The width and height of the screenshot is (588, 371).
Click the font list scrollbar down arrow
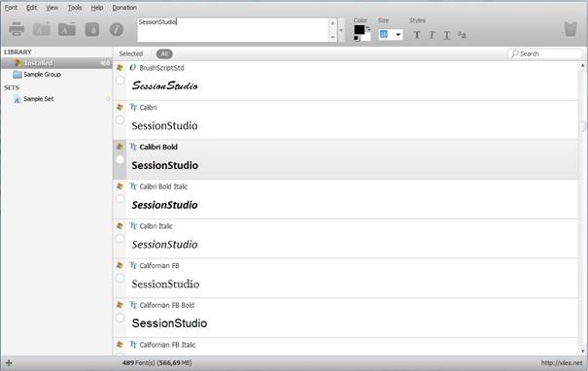tap(583, 351)
